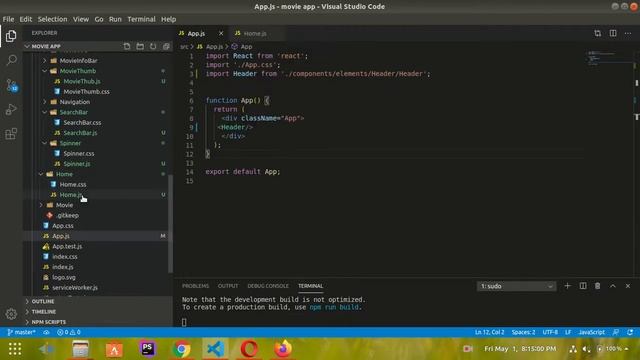Maximize the panel with the up chevron
The width and height of the screenshot is (640, 360).
(613, 286)
